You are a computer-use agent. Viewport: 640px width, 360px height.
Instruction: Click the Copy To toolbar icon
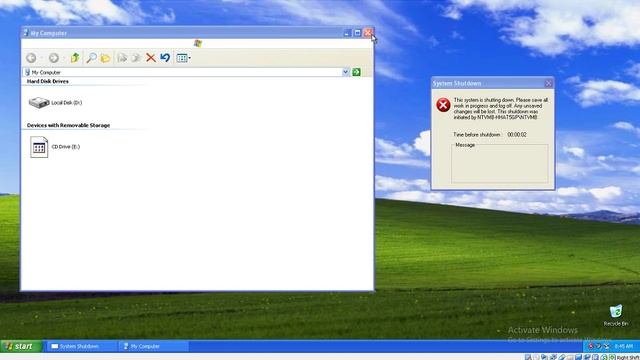coord(136,58)
